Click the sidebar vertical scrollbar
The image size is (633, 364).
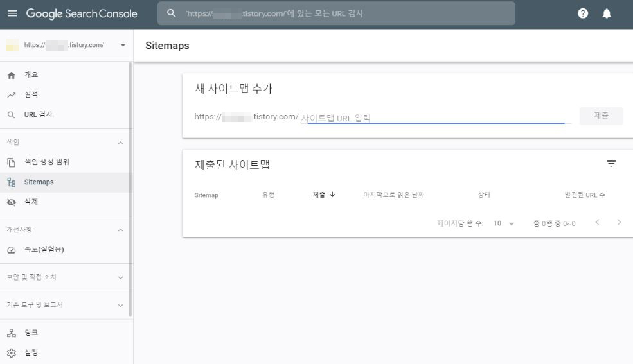coord(130,189)
